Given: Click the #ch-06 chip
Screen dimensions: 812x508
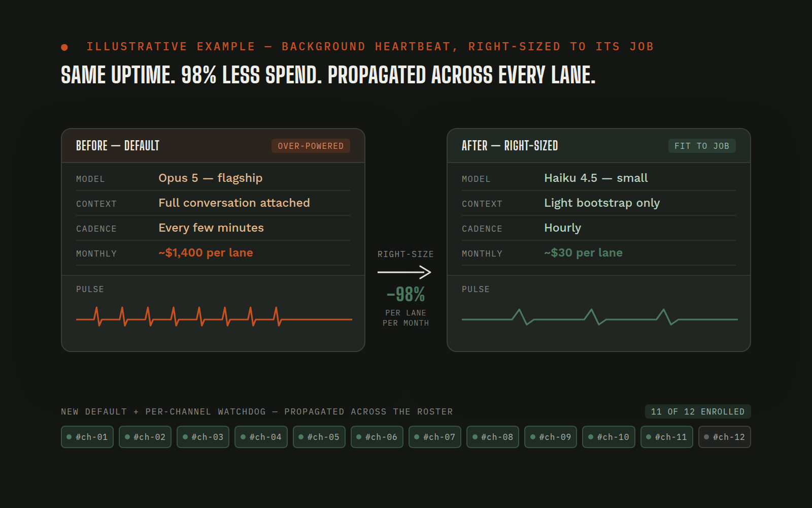Looking at the screenshot, I should (x=377, y=437).
